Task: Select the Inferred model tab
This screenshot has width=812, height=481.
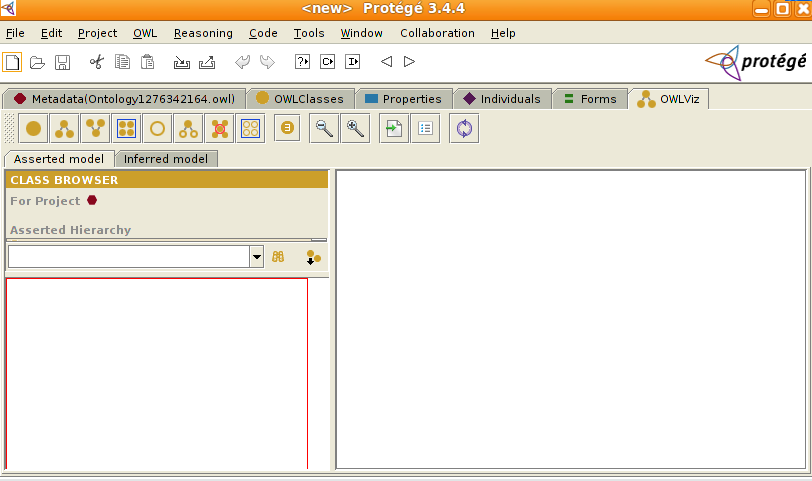Action: [x=166, y=159]
